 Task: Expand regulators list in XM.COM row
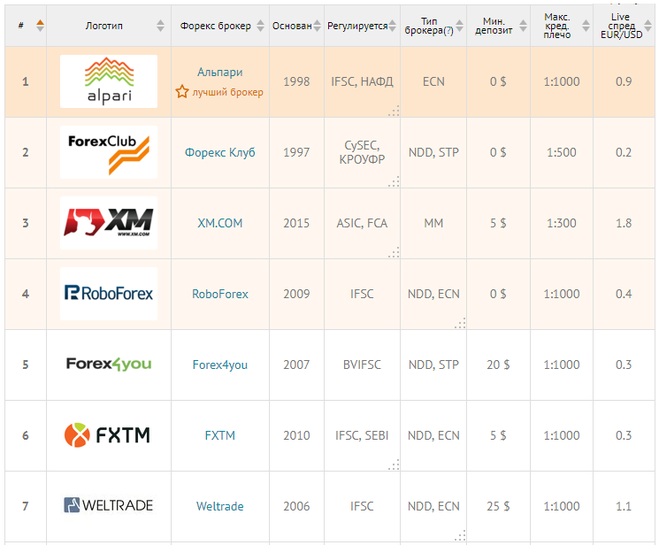[394, 253]
